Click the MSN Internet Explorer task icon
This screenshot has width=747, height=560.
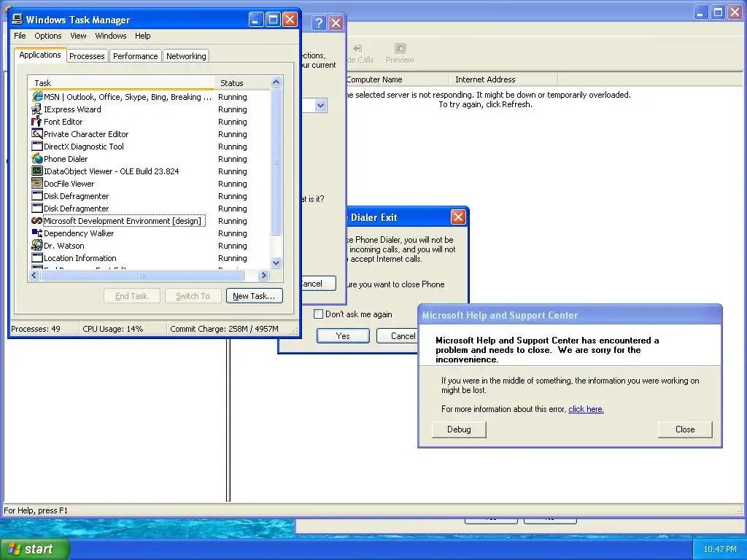37,97
